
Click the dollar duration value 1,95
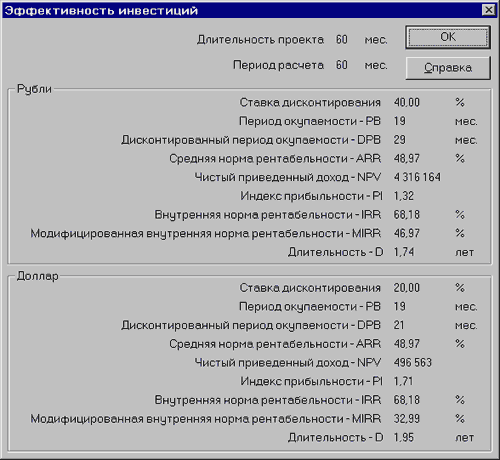point(404,437)
